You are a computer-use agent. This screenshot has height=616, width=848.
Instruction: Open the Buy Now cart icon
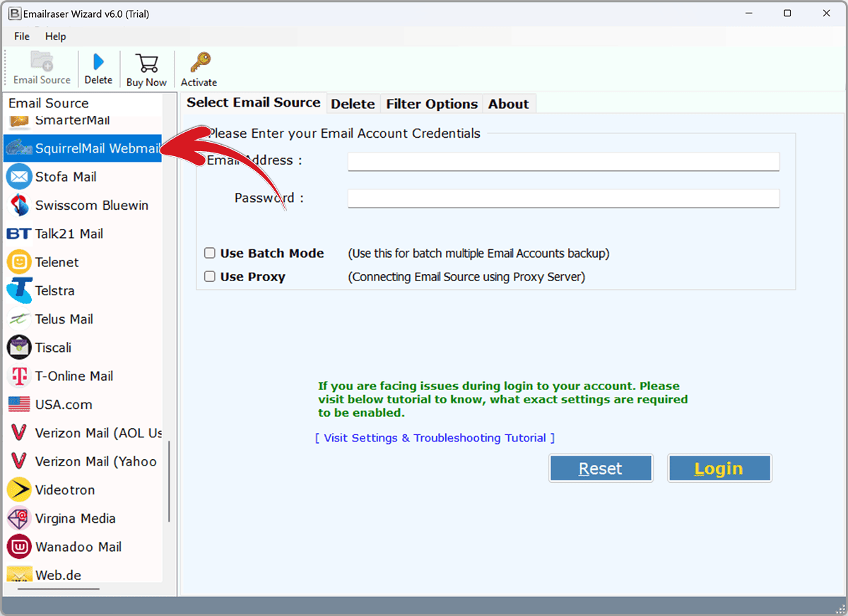click(146, 62)
